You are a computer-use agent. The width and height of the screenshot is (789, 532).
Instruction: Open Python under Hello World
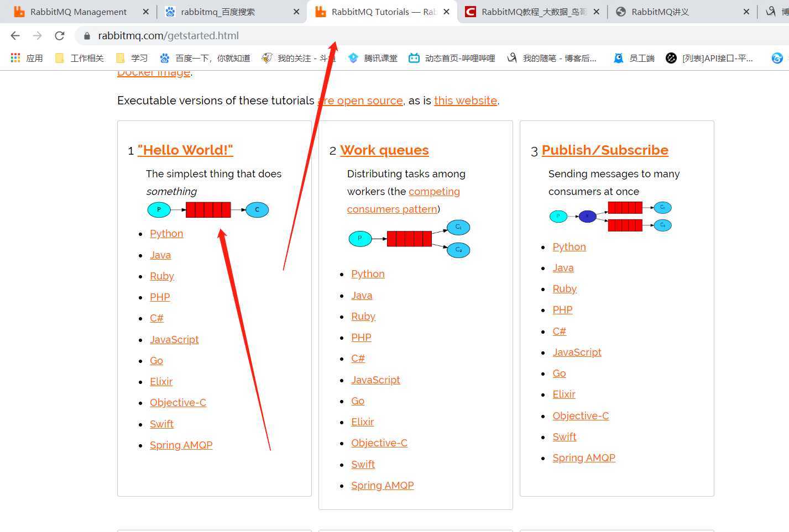point(166,234)
